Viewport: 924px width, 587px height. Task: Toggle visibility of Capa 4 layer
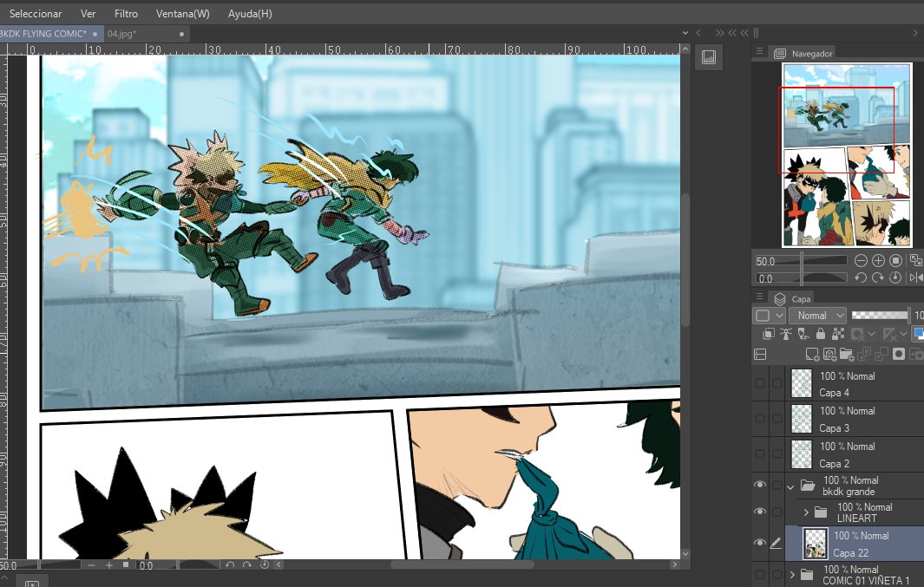pos(760,383)
